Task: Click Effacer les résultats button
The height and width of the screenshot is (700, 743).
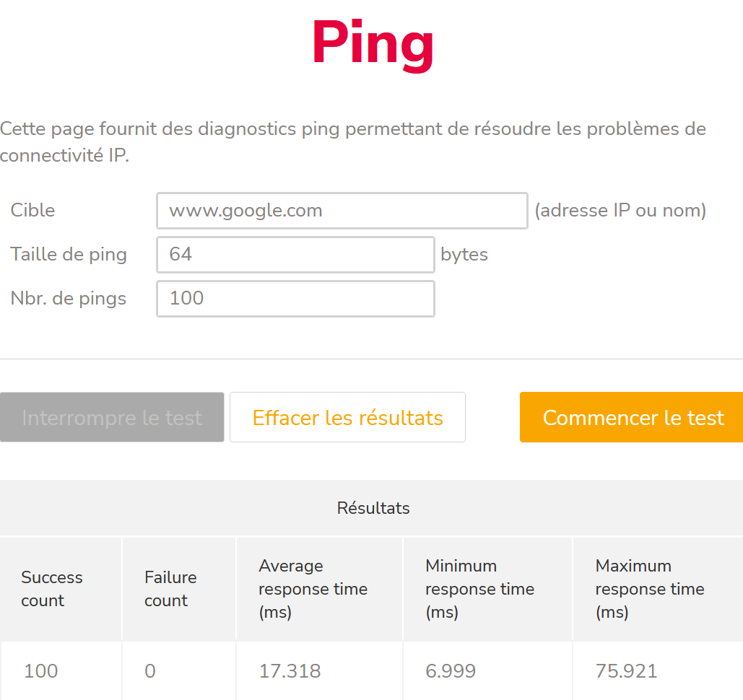Action: click(x=347, y=418)
